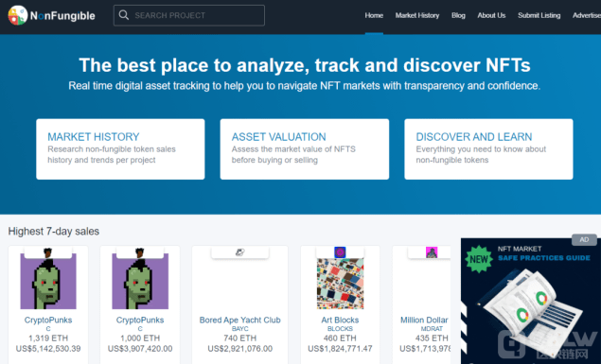The width and height of the screenshot is (601, 364).
Task: Open the Submit Listing nav link
Action: [539, 15]
